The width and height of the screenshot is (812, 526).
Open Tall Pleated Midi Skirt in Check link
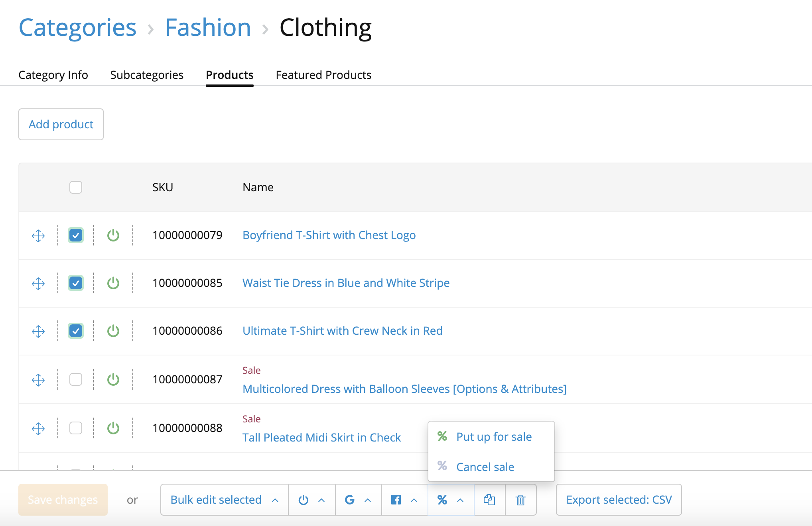321,438
